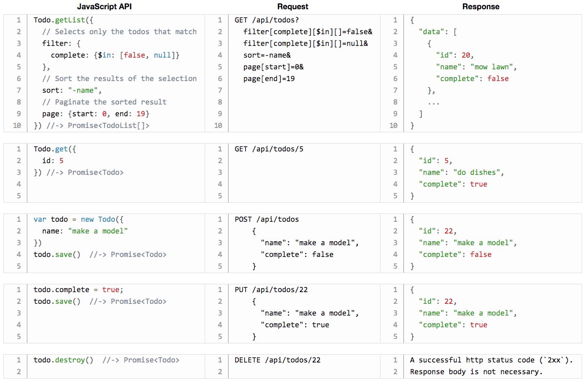Click the Request column header

[x=293, y=7]
